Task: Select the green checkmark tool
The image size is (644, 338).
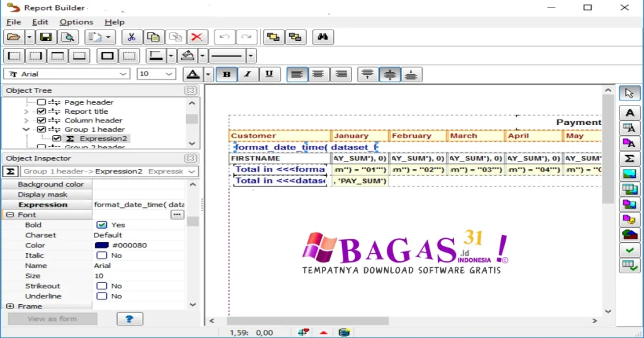Action: click(x=629, y=250)
